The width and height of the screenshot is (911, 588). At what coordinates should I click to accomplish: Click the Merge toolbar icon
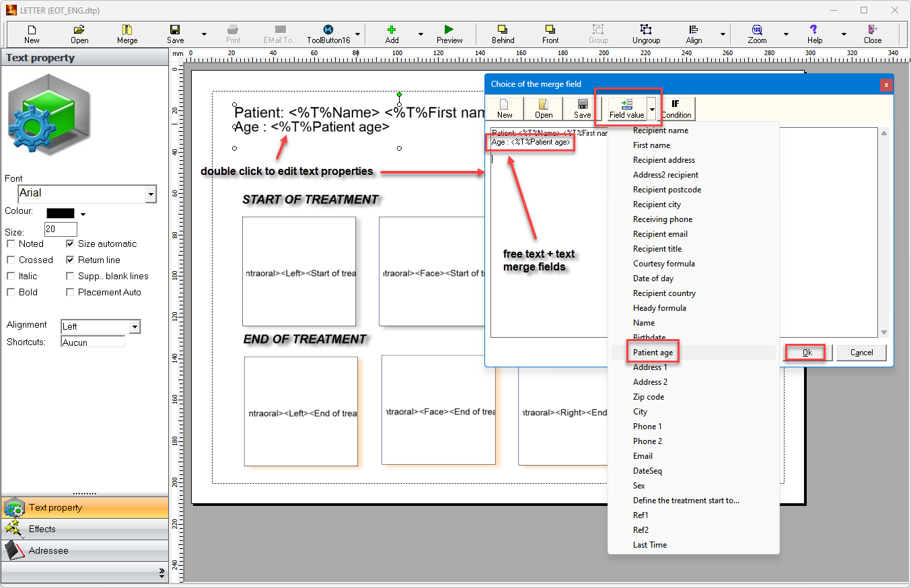tap(126, 30)
